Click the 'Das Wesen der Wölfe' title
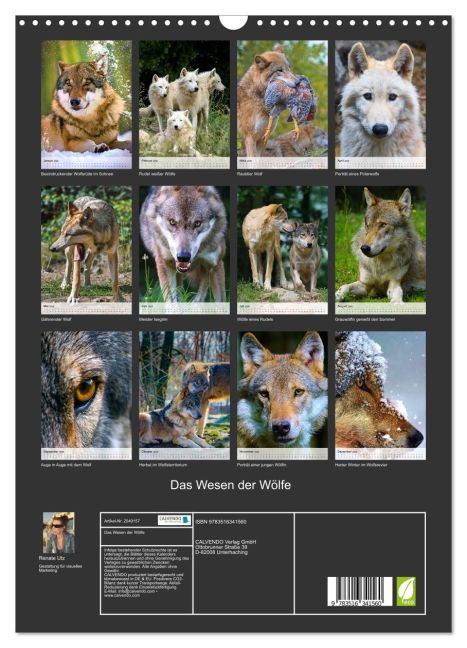 click(x=231, y=485)
